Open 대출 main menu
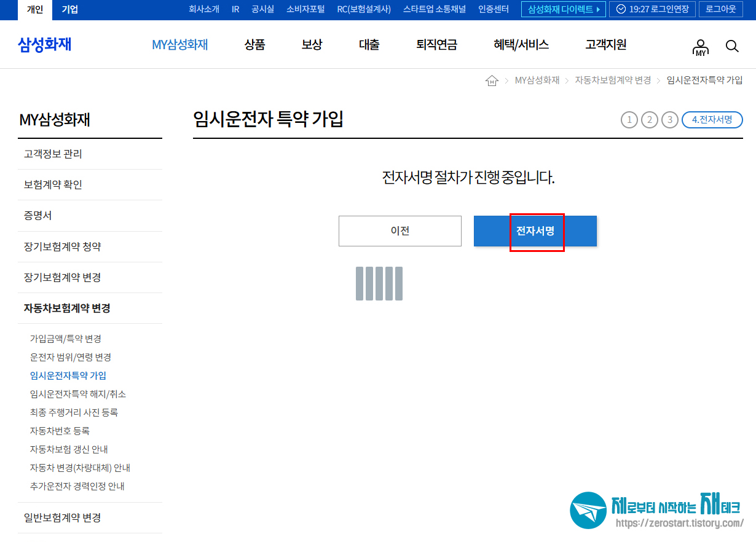756x542 pixels. pyautogui.click(x=369, y=44)
